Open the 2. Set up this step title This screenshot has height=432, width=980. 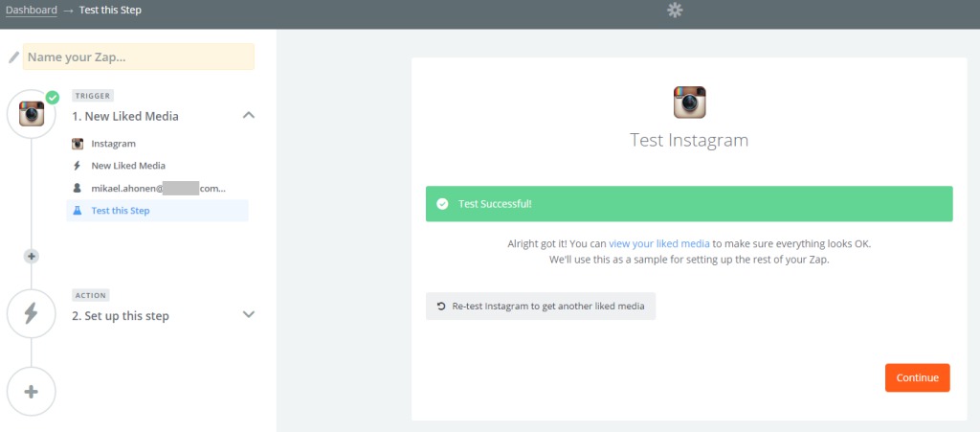pos(121,316)
